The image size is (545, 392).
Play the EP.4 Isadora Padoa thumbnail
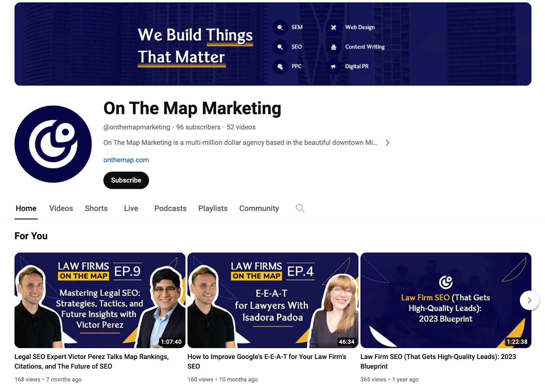273,300
